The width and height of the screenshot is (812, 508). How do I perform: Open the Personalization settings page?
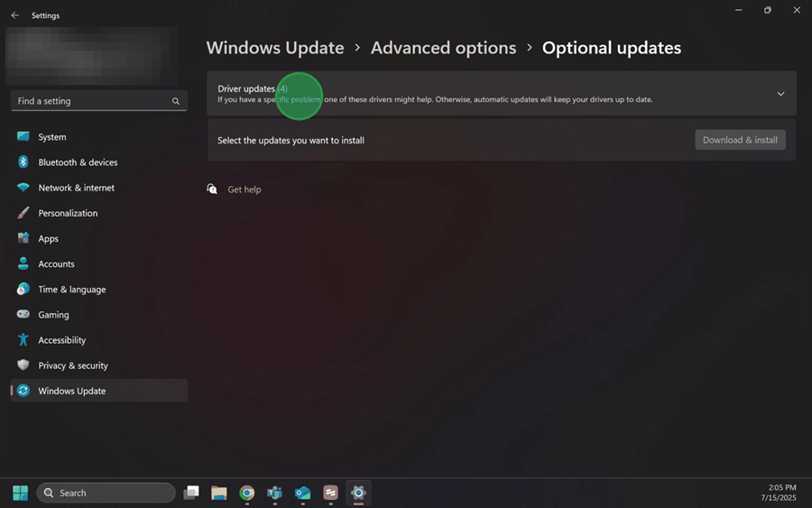(68, 213)
